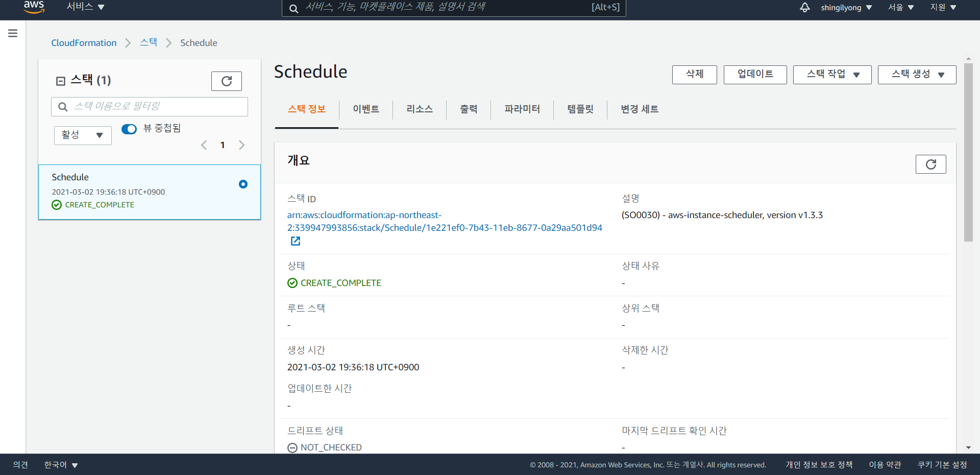Screen dimensions: 980x475
Task: Click the Schedule page heading
Action: pos(310,72)
